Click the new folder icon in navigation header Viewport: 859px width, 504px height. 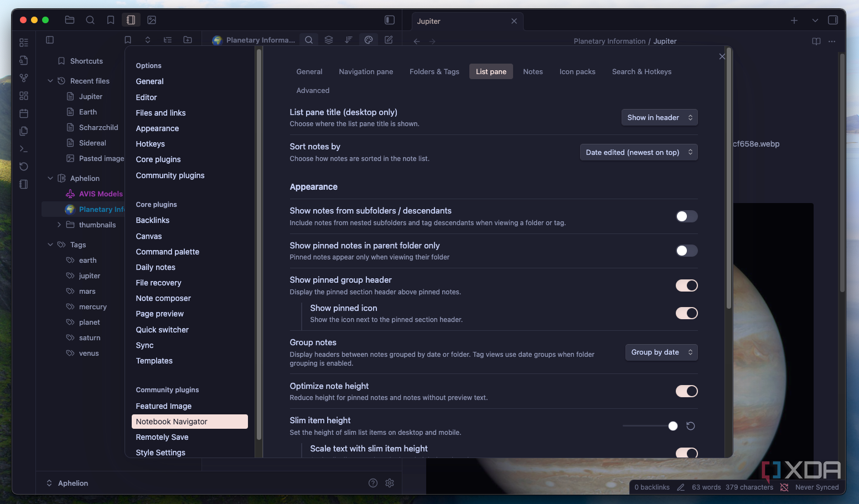(x=188, y=40)
